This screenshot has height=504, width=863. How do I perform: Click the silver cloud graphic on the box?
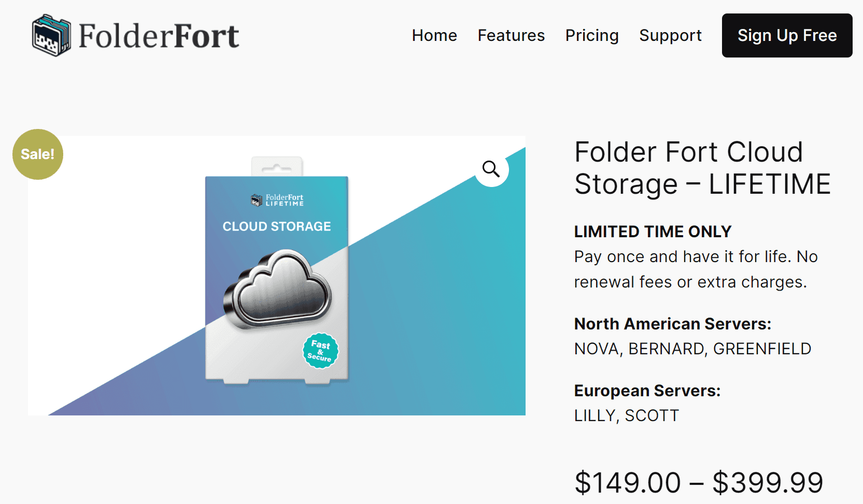277,289
